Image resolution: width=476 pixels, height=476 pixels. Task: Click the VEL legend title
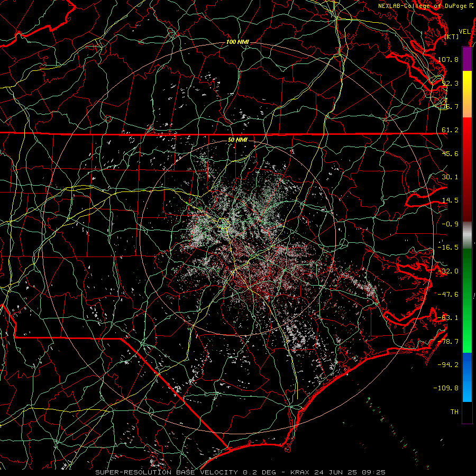coord(464,32)
